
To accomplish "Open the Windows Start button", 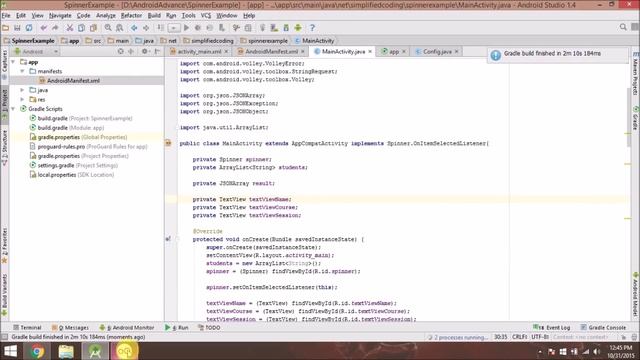I will pos(10,351).
